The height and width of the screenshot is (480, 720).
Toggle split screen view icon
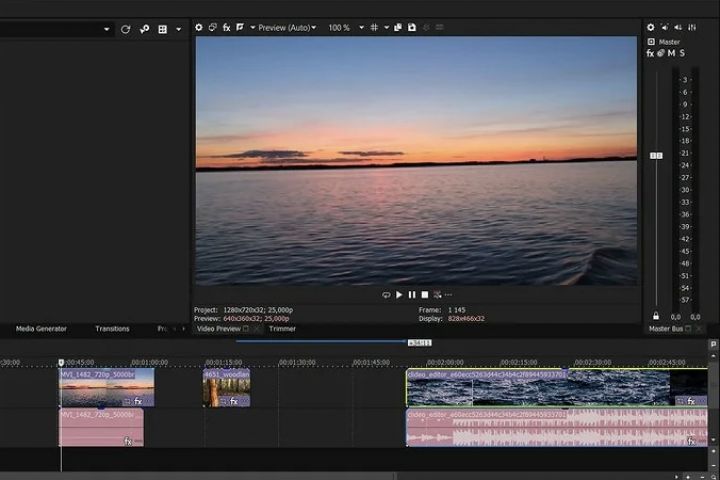(240, 28)
